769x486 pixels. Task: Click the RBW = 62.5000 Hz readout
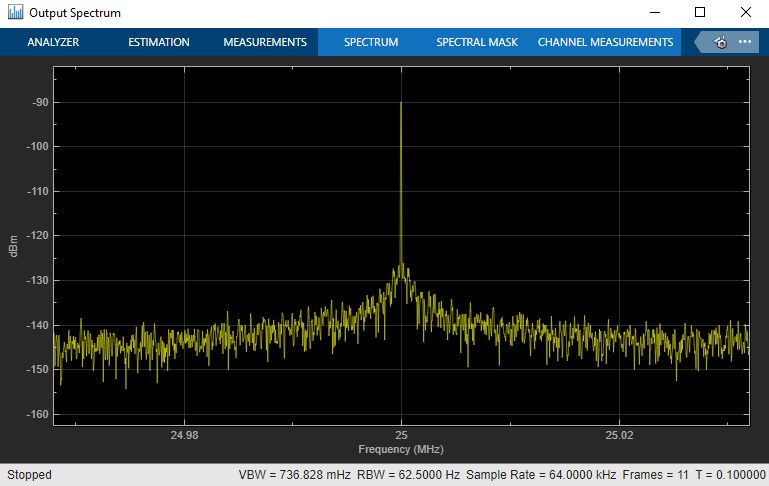pyautogui.click(x=409, y=475)
